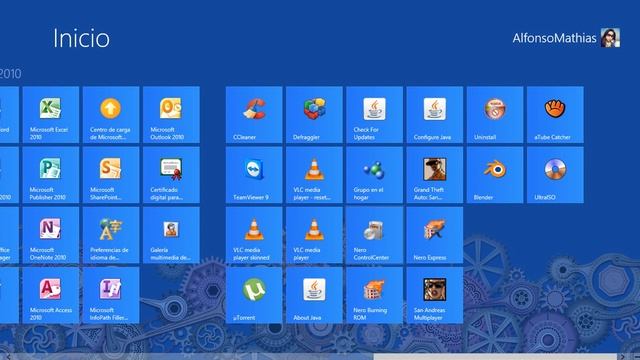Viewport: 640px width, 360px height.
Task: Open the Microsoft Outlook 2010 tile
Action: coord(171,115)
